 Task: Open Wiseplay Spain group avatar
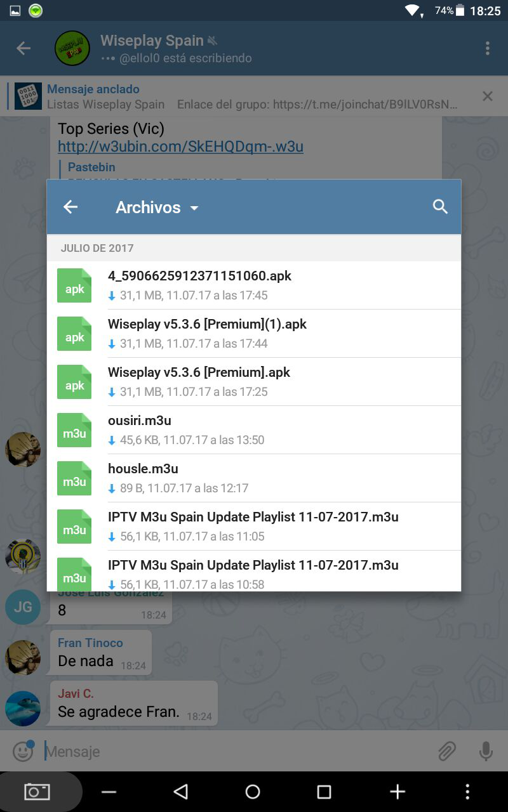pyautogui.click(x=72, y=48)
